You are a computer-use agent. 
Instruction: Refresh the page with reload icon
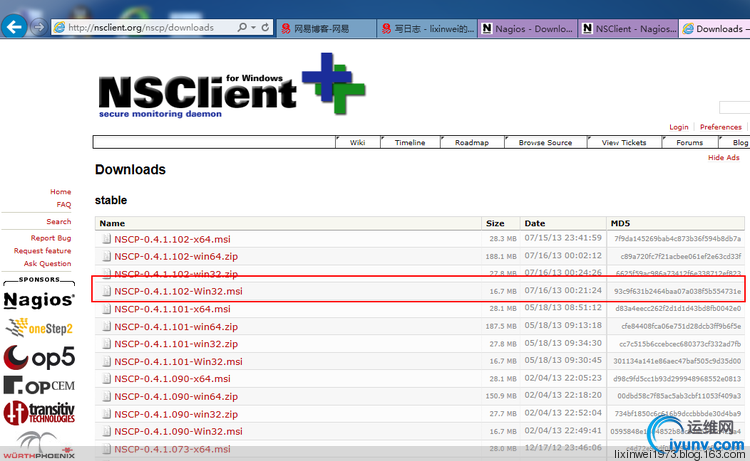[x=265, y=27]
